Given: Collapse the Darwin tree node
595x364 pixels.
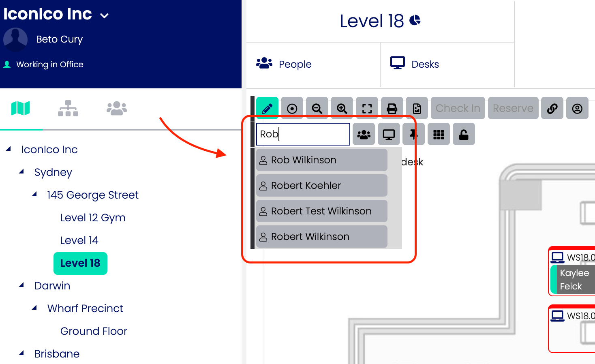Looking at the screenshot, I should (x=21, y=285).
